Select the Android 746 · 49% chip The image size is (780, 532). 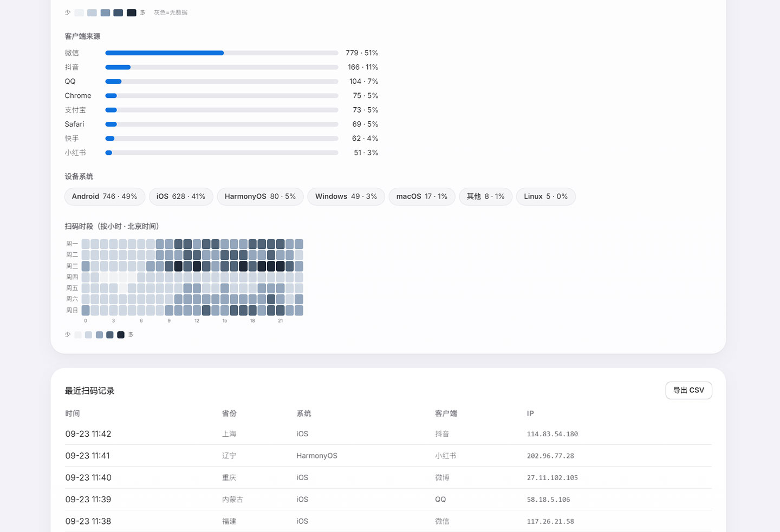click(105, 196)
